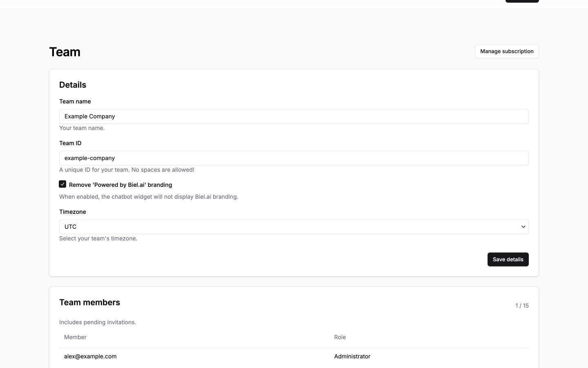588x368 pixels.
Task: Select the alex@example.com member row
Action: [x=294, y=357]
